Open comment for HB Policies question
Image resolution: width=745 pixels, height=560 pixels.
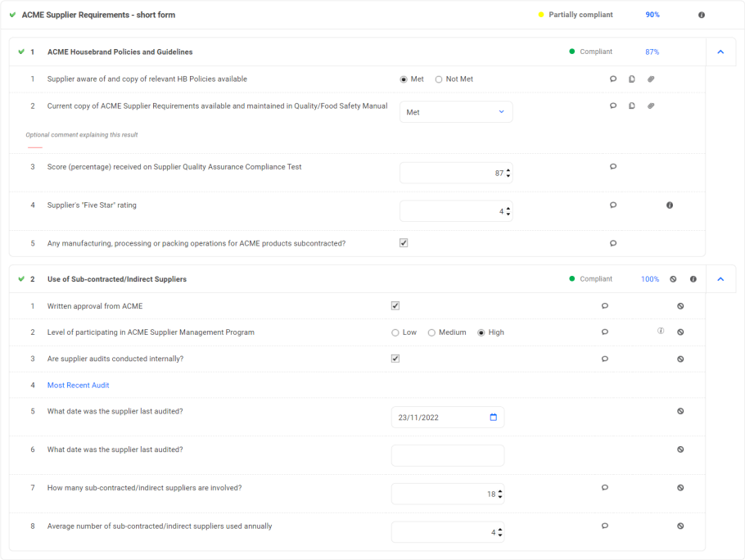coord(613,79)
